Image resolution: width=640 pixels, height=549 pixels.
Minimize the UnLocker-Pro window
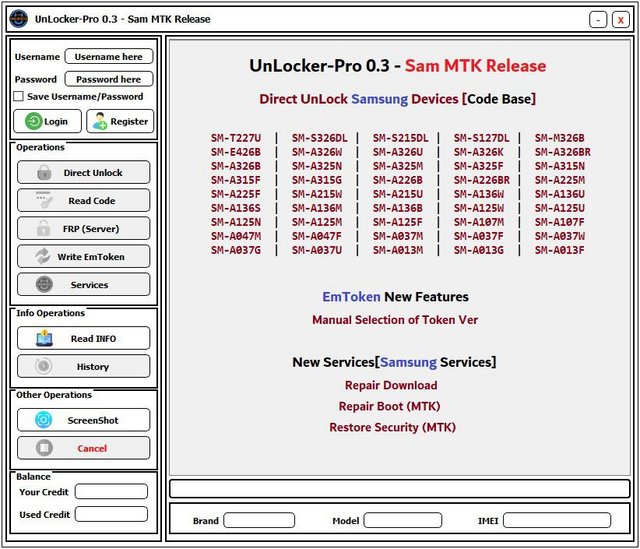(x=598, y=19)
